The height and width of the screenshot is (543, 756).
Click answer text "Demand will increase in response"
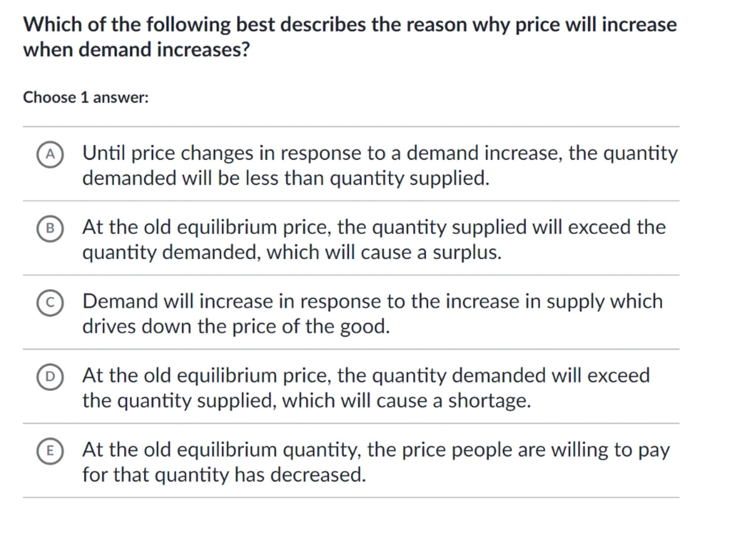(x=372, y=313)
